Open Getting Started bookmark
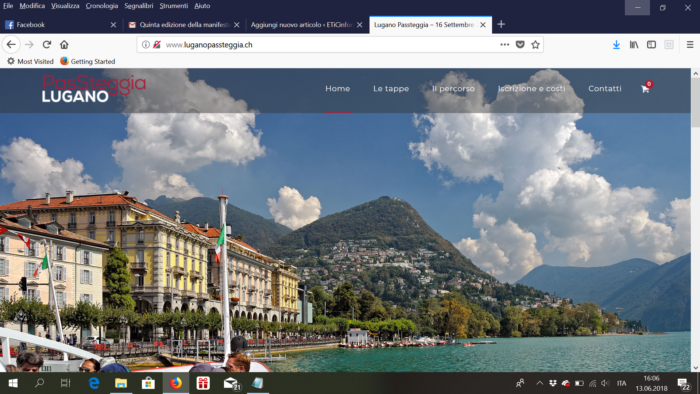Image resolution: width=700 pixels, height=394 pixels. point(88,62)
